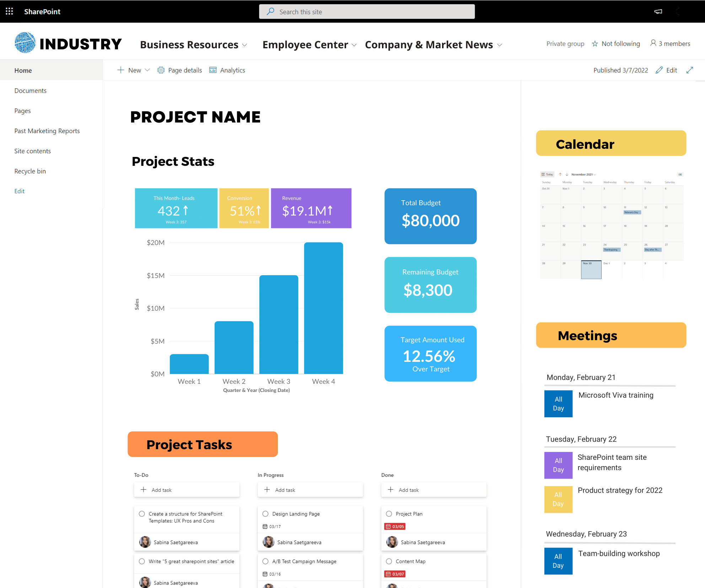
Task: Mark Design Landing Page task complete
Action: pyautogui.click(x=265, y=514)
